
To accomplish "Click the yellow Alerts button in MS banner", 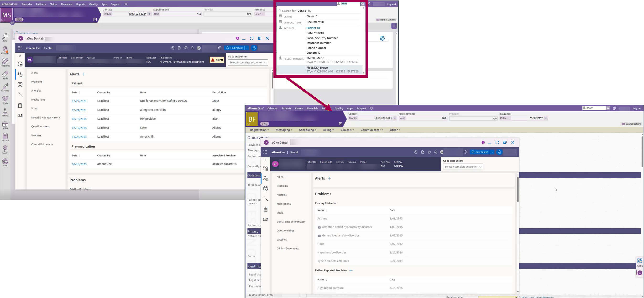I will pyautogui.click(x=217, y=60).
